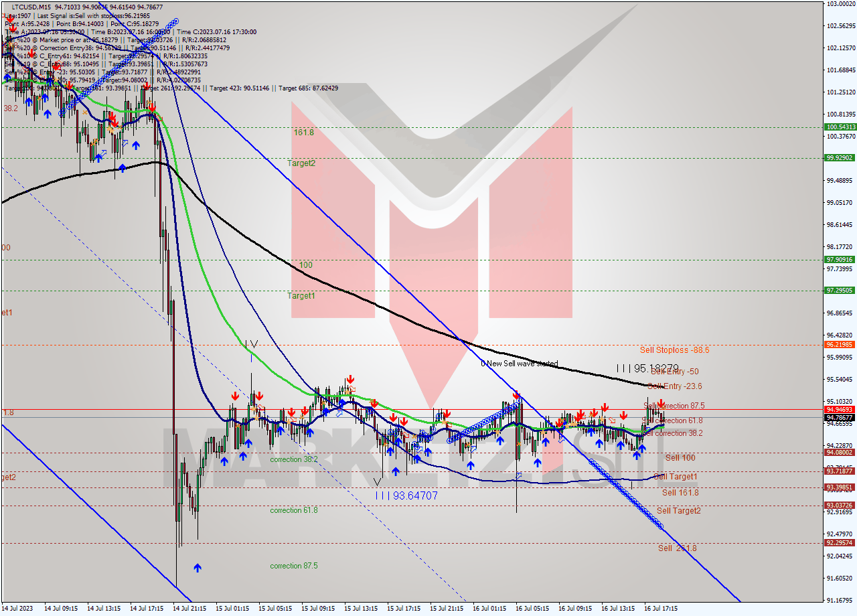Click the '0 New Sell wave started' annotation
The image size is (857, 616).
(519, 364)
